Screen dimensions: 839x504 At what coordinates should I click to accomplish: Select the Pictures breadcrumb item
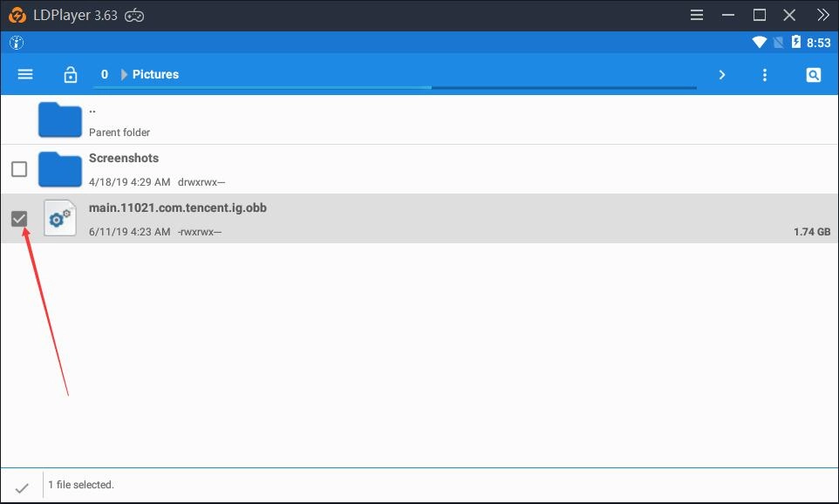pyautogui.click(x=155, y=74)
